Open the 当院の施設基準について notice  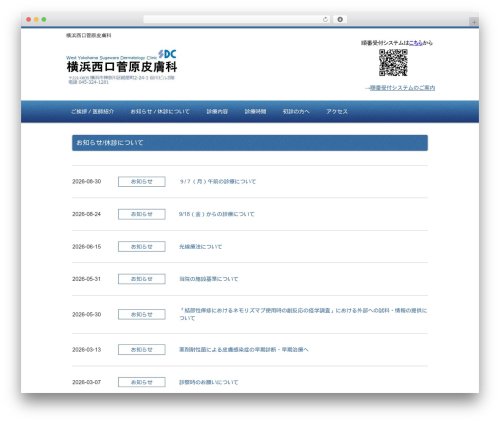pyautogui.click(x=209, y=279)
